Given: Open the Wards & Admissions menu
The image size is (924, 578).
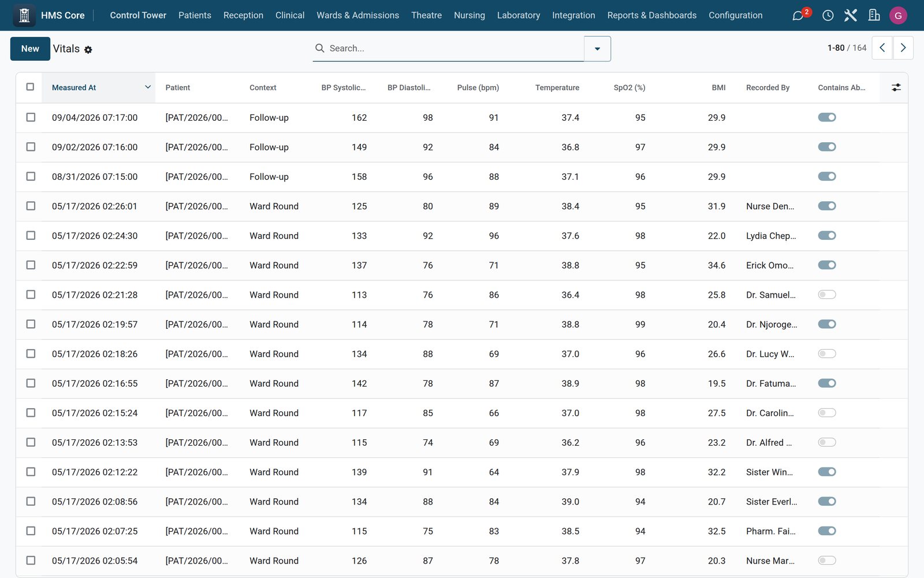Looking at the screenshot, I should 357,16.
